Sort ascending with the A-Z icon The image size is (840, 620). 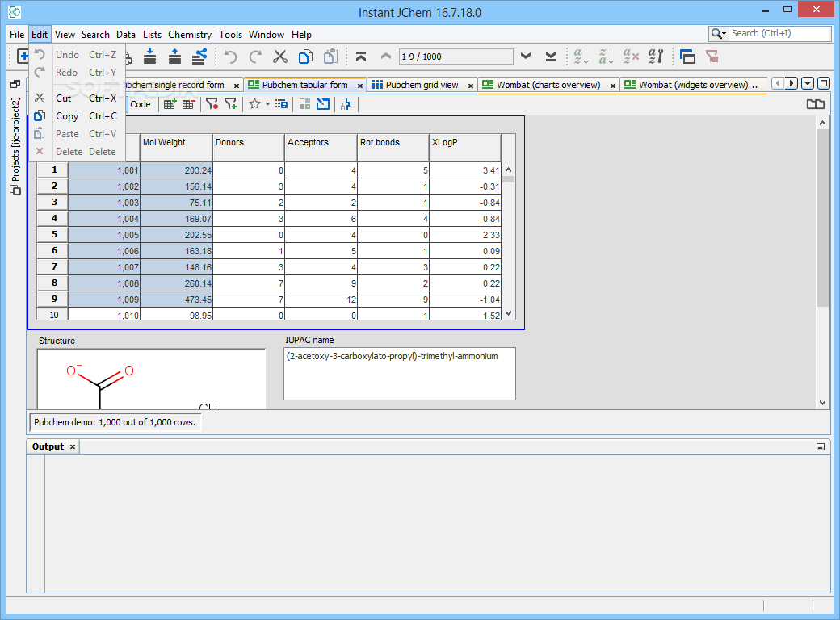point(581,57)
